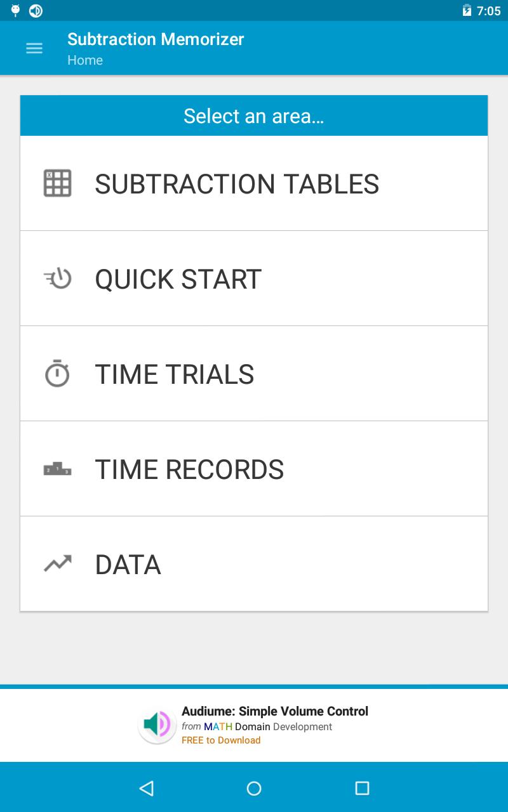
Task: Tap the time records podium icon
Action: pyautogui.click(x=57, y=469)
